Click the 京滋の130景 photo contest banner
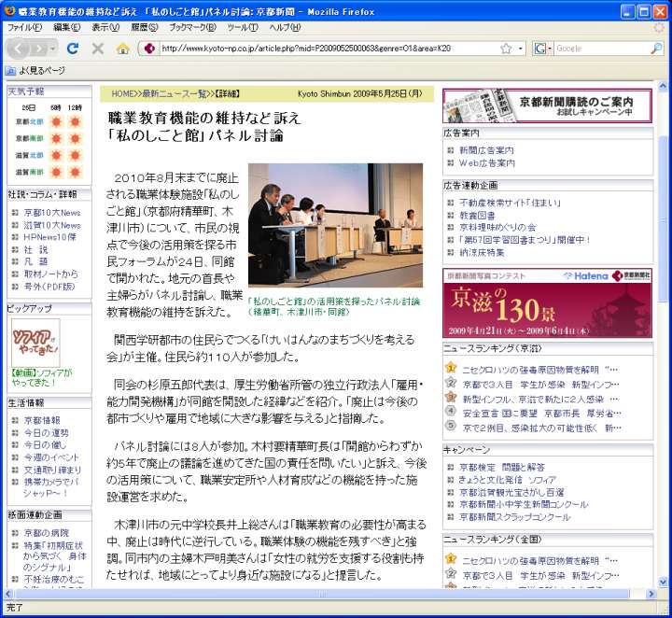The width and height of the screenshot is (672, 618). point(547,302)
